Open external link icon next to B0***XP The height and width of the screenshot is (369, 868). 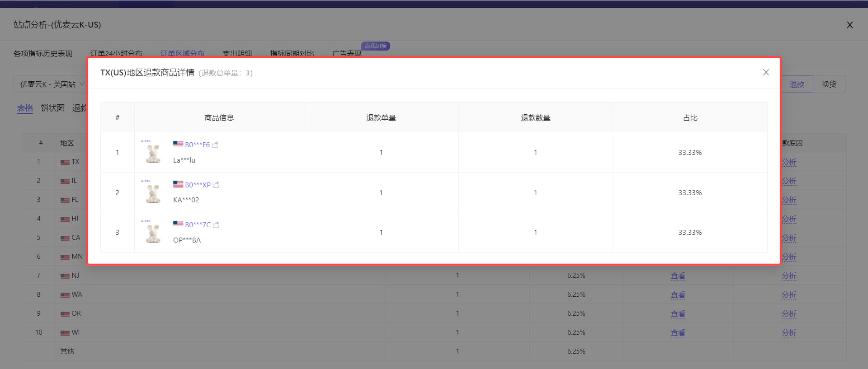tap(216, 185)
